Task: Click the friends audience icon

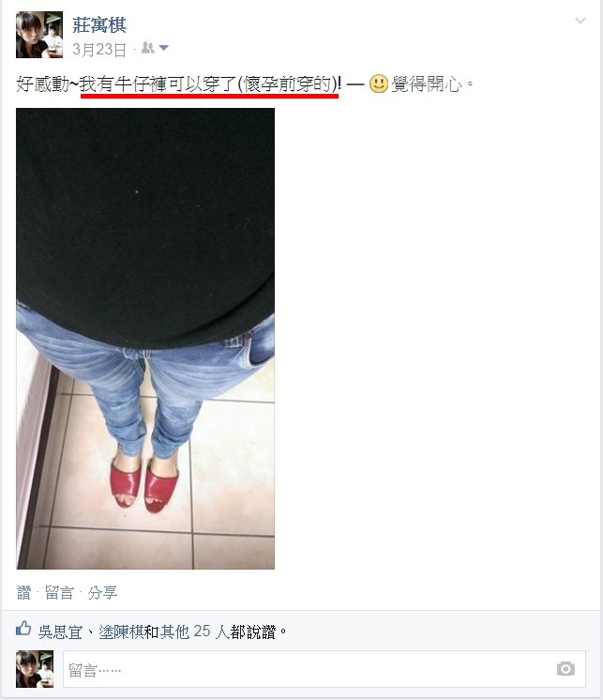Action: 147,47
